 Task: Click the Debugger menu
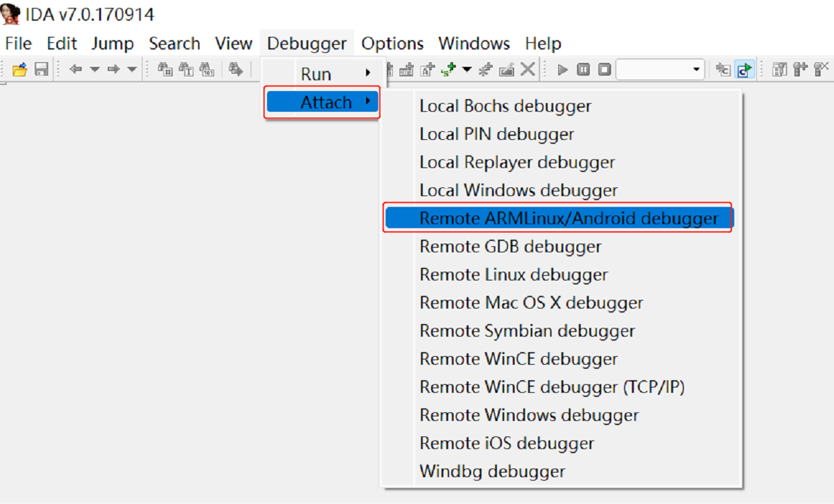coord(307,44)
